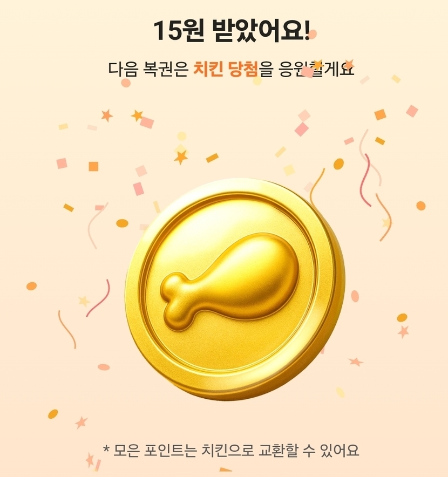Tap the orange star confetti above the coin's upper left

(181, 157)
